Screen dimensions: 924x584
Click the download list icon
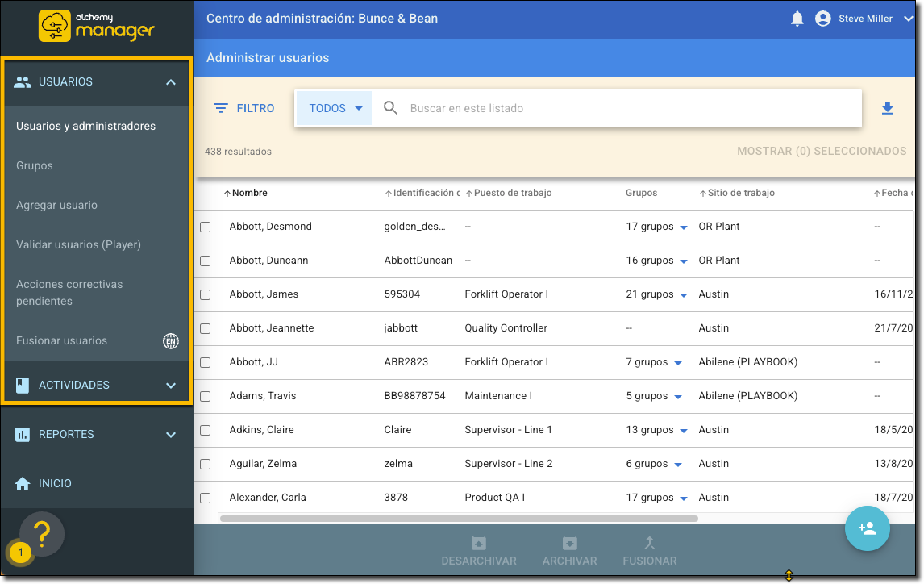pos(888,108)
